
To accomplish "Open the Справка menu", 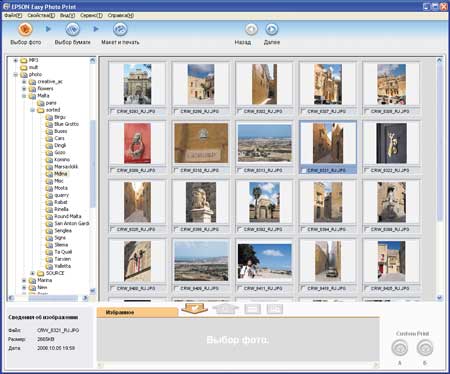I will click(x=121, y=15).
